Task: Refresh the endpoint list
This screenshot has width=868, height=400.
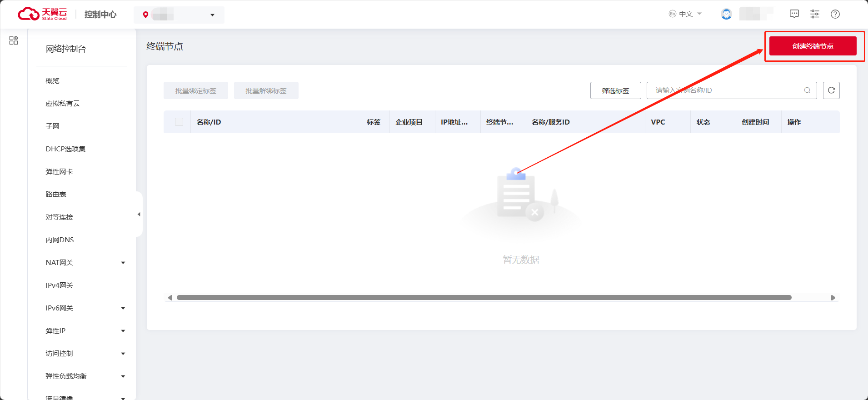Action: click(831, 90)
